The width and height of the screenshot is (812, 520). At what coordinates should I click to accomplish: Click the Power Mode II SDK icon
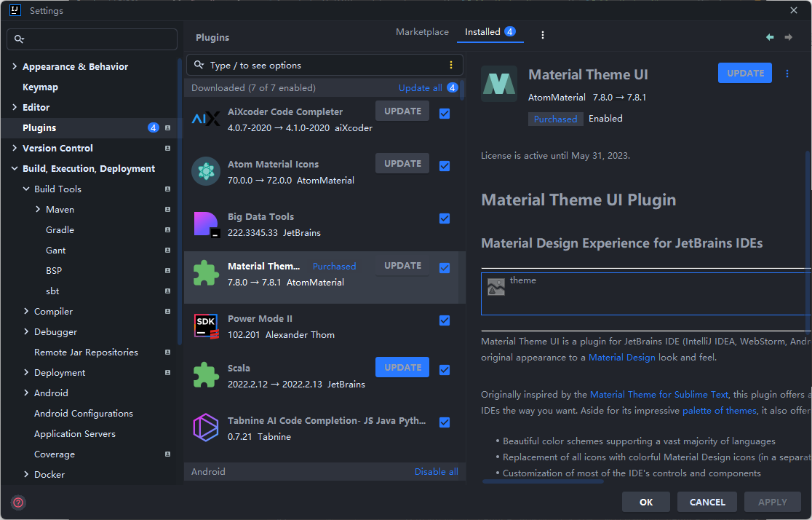pos(206,326)
